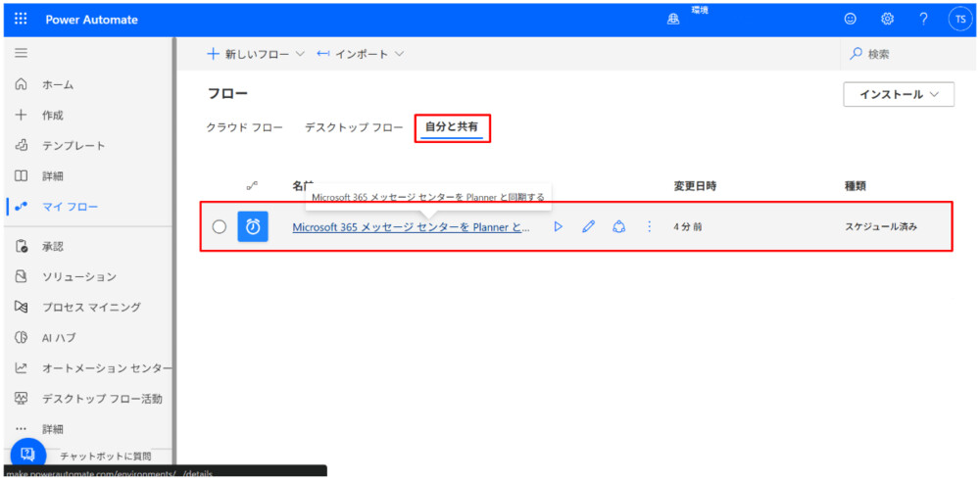Open 作成 in the sidebar
The width and height of the screenshot is (980, 482).
(x=53, y=115)
